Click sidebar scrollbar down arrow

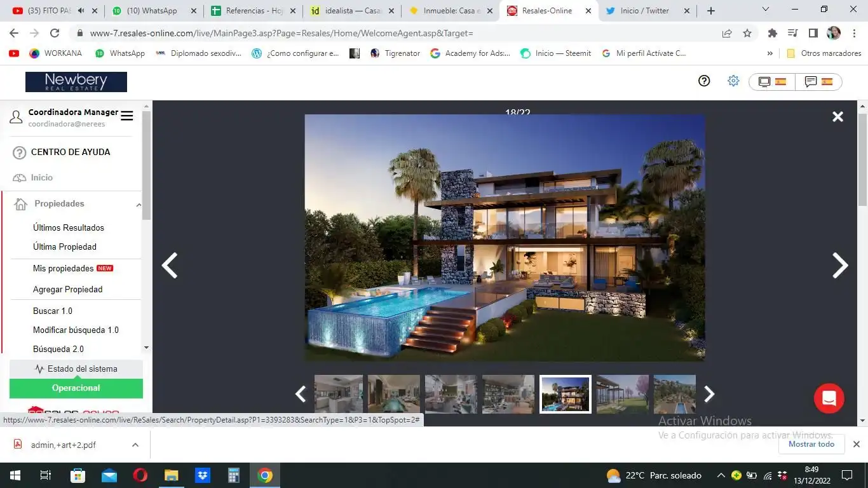(146, 348)
